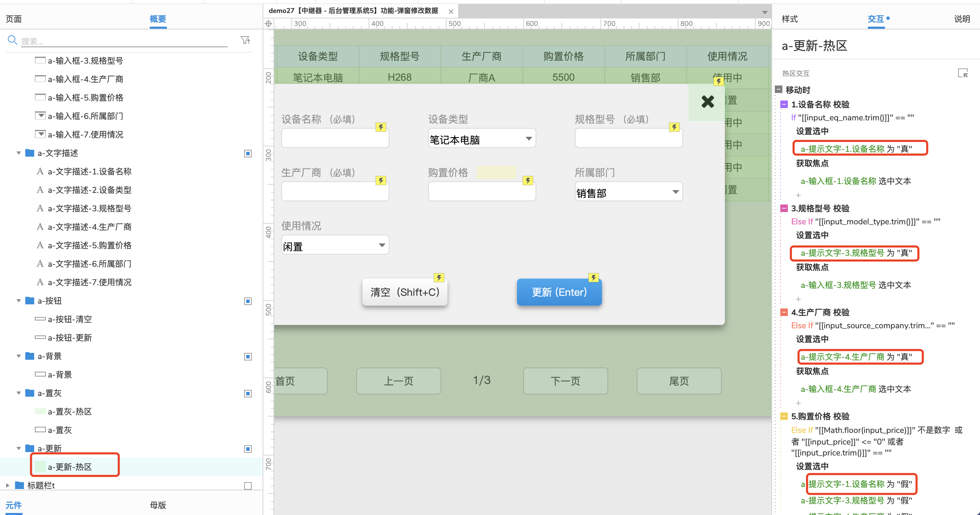Viewport: 980px width, 515px height.
Task: Click the 下一页 pagination button
Action: (565, 381)
